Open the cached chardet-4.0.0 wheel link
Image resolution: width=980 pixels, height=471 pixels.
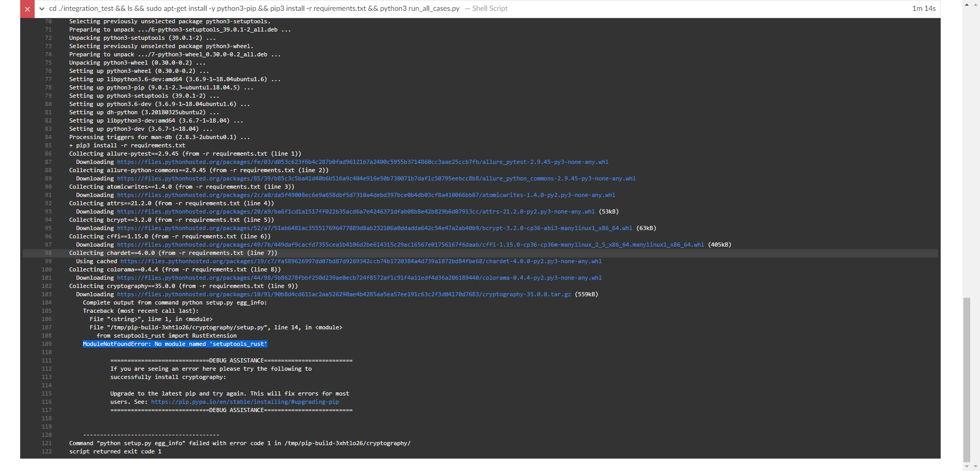(x=361, y=261)
